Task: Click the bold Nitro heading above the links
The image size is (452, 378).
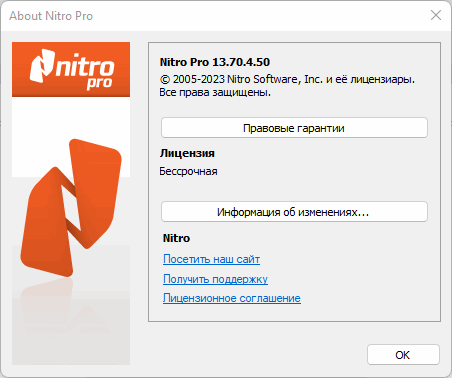Action: coord(176,238)
